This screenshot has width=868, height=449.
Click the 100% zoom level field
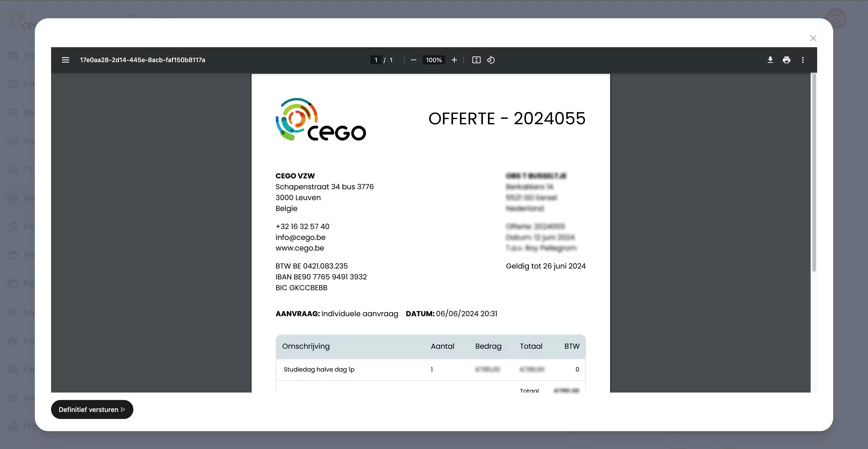(434, 60)
